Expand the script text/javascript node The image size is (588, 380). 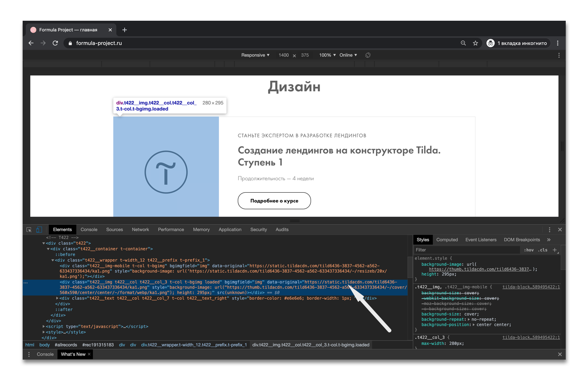click(x=43, y=326)
